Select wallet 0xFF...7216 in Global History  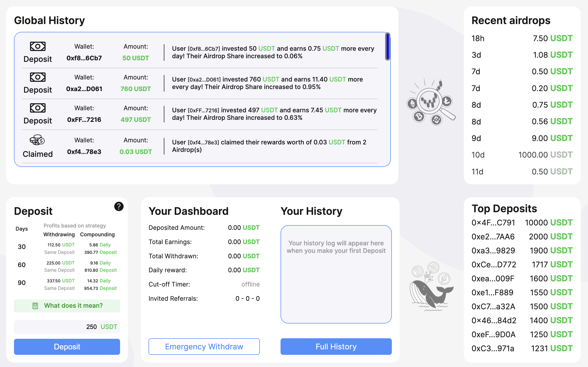(84, 120)
